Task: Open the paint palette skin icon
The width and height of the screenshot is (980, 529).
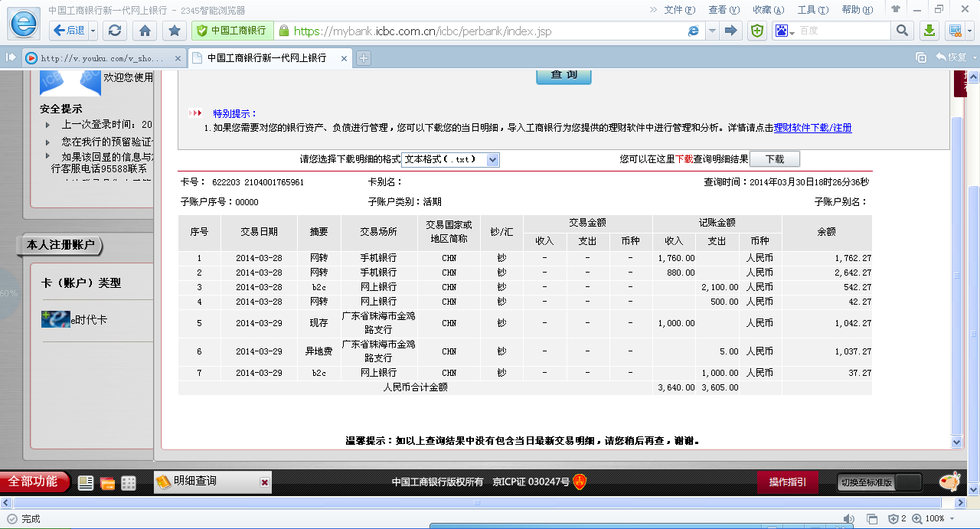Action: (950, 482)
